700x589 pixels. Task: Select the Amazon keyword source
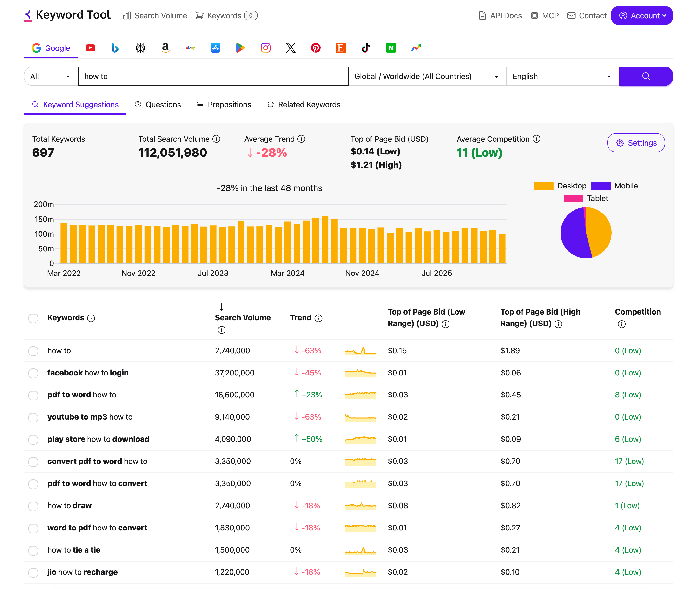[x=165, y=48]
